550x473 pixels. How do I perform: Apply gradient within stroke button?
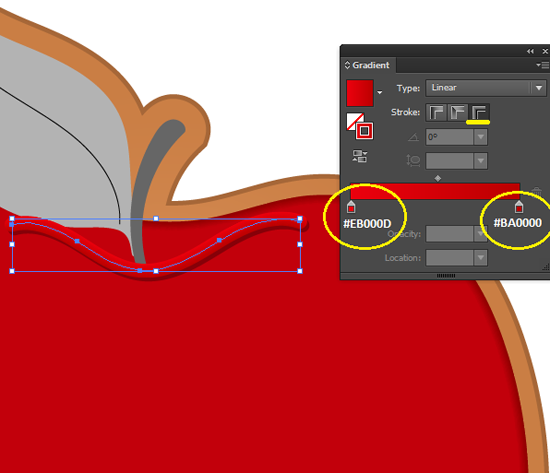(x=436, y=113)
